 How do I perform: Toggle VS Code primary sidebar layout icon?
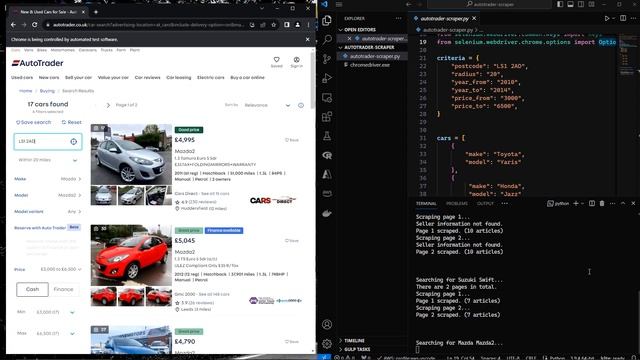(x=560, y=4)
